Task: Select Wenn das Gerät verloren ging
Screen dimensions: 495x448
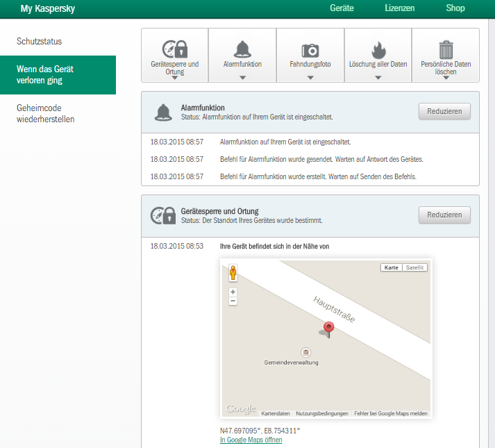Action: tap(58, 75)
